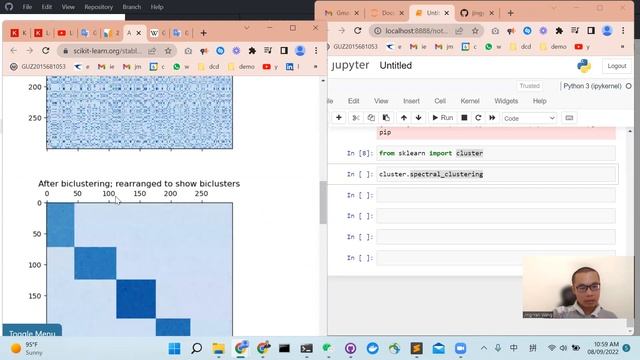Viewport: 640px width, 360px height.
Task: Toggle Chrome side panel in Jupyter window
Action: (x=591, y=31)
